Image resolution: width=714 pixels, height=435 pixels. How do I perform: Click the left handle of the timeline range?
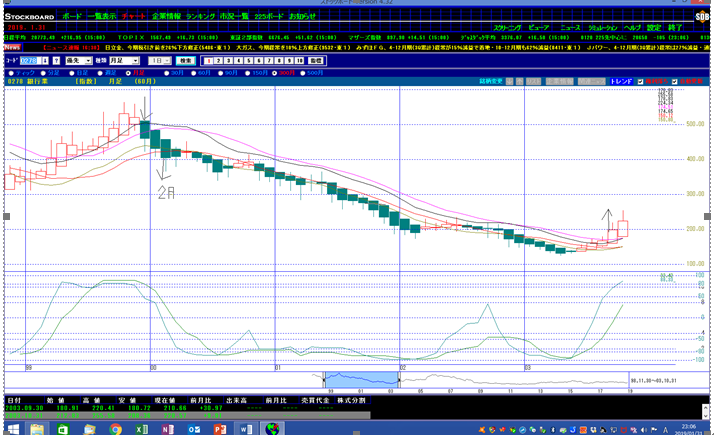[x=324, y=380]
